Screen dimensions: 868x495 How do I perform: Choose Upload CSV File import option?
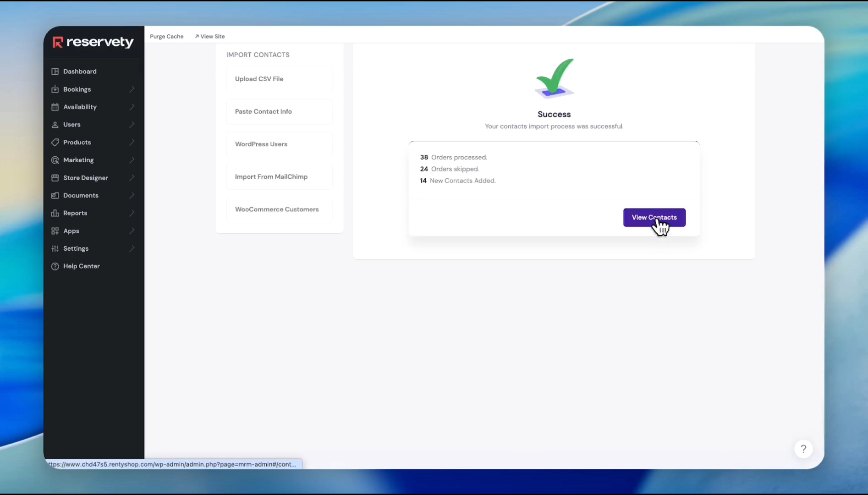coord(279,79)
